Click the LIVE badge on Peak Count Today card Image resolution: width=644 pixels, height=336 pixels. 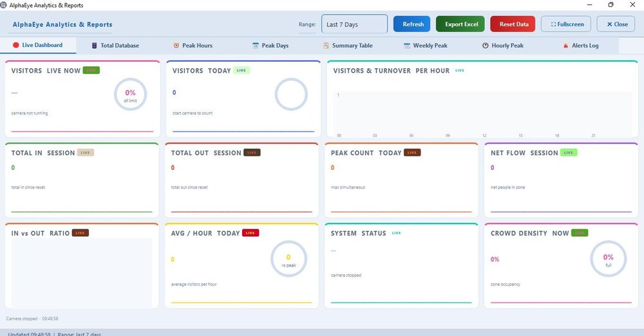pyautogui.click(x=412, y=153)
